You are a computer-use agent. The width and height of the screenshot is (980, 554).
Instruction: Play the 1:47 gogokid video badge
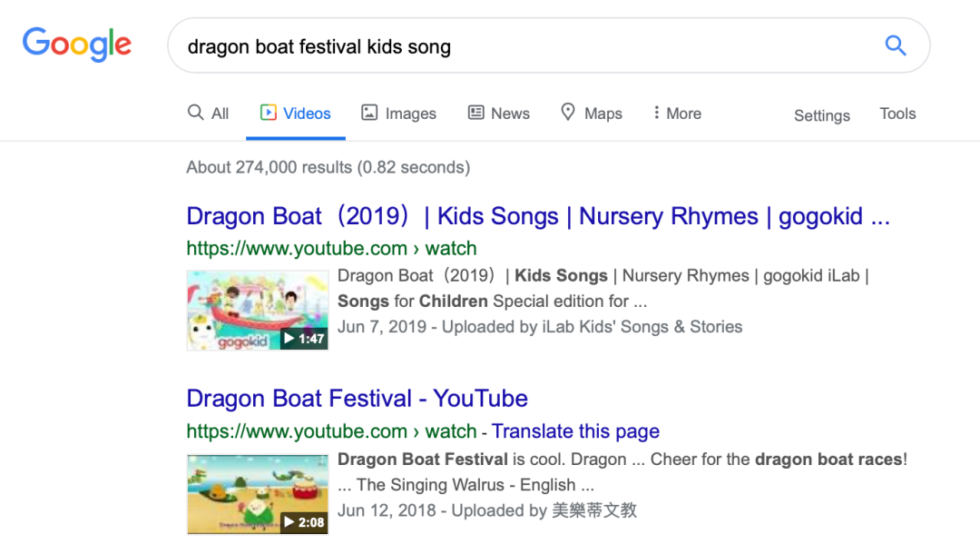tap(304, 339)
